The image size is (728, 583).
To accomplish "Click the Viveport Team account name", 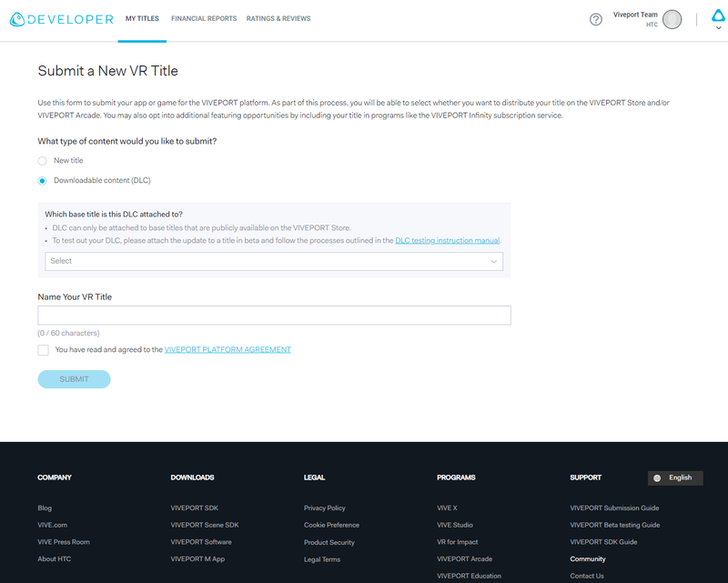I will pos(635,15).
